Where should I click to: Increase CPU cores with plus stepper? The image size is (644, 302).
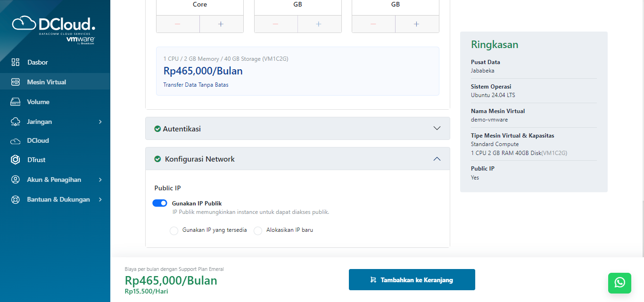pos(221,24)
